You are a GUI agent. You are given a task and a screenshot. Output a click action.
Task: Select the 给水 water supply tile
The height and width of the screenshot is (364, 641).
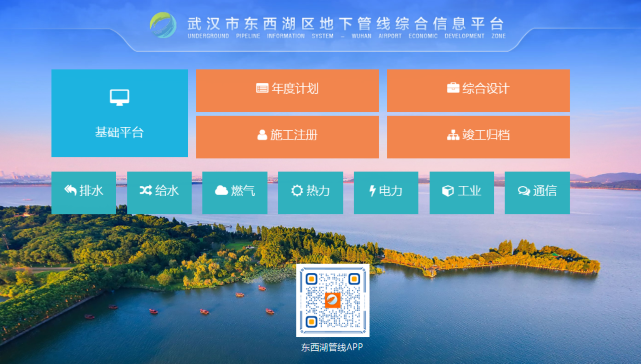(159, 193)
